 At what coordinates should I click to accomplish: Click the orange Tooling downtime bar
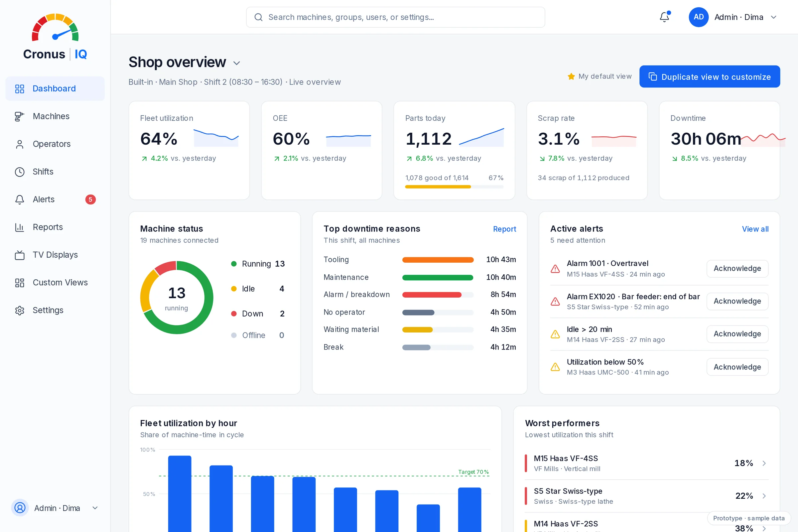point(438,260)
